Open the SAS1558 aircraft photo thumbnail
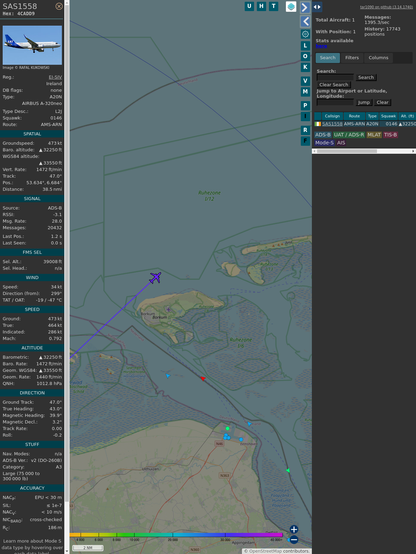416x554 pixels. pyautogui.click(x=32, y=45)
